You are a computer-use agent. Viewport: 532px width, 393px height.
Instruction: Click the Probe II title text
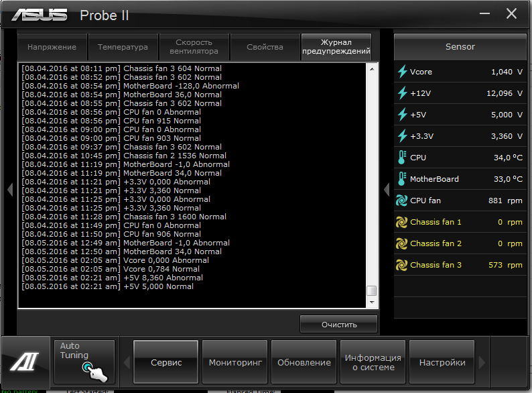pyautogui.click(x=105, y=15)
